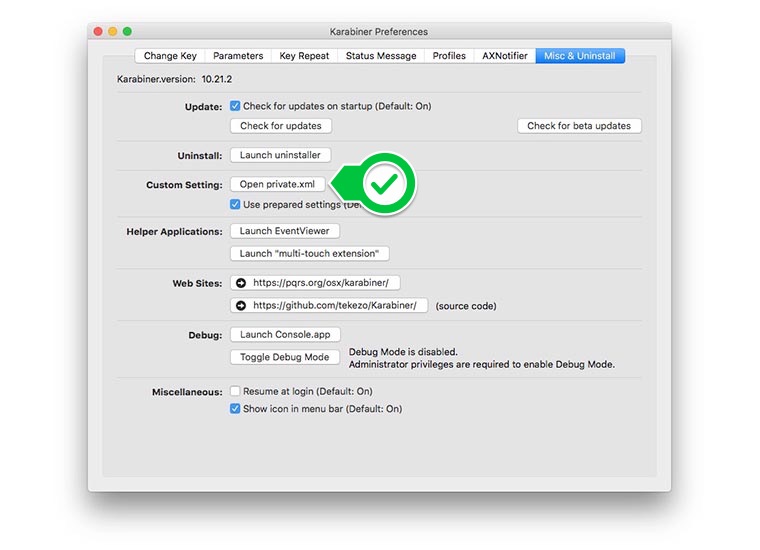Click the (source code) label
Screen dimensions: 760x550
(x=466, y=306)
